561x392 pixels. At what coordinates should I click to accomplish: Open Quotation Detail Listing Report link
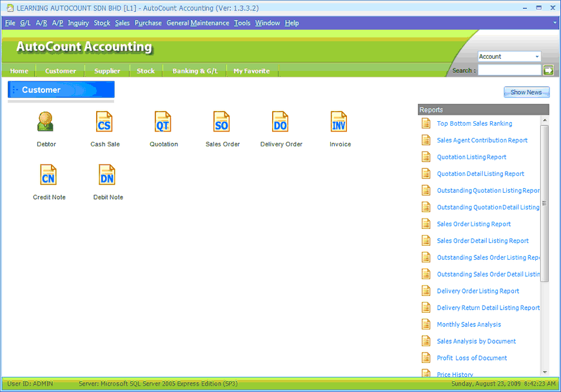tap(480, 174)
